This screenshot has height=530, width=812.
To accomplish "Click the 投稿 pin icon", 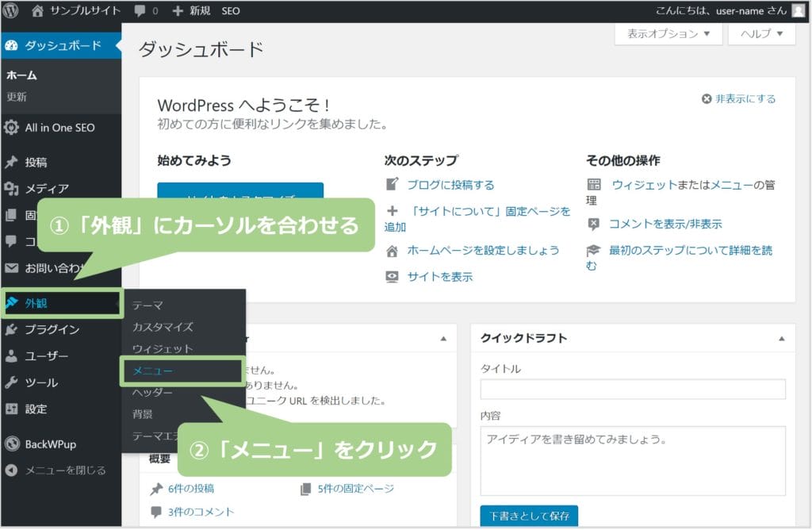I will (x=11, y=162).
